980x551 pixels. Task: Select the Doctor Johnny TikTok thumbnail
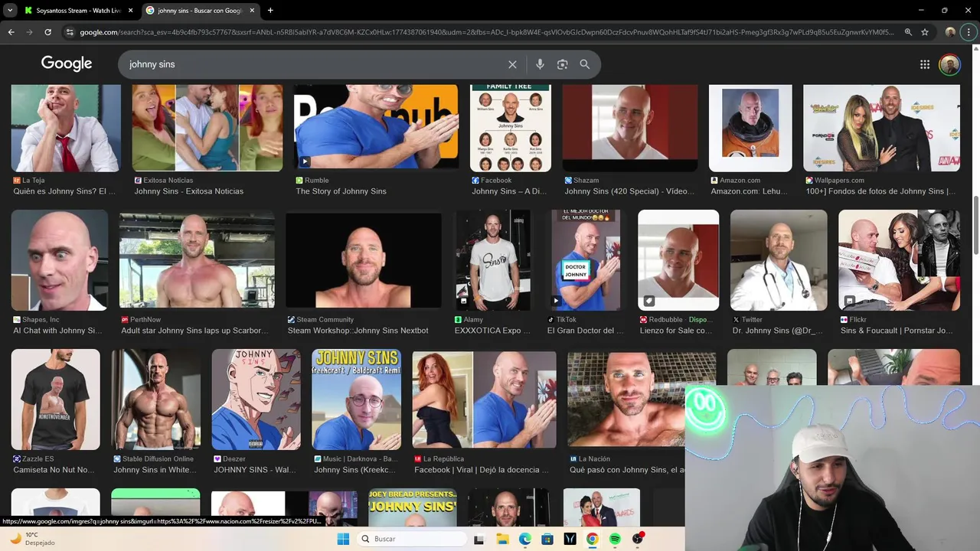[586, 260]
